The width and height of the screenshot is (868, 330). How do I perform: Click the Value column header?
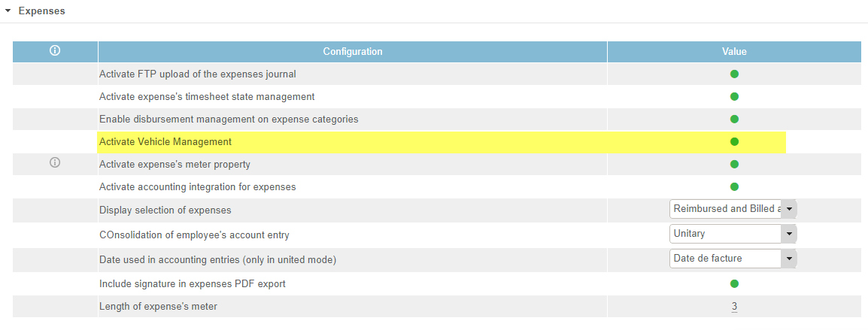click(734, 52)
